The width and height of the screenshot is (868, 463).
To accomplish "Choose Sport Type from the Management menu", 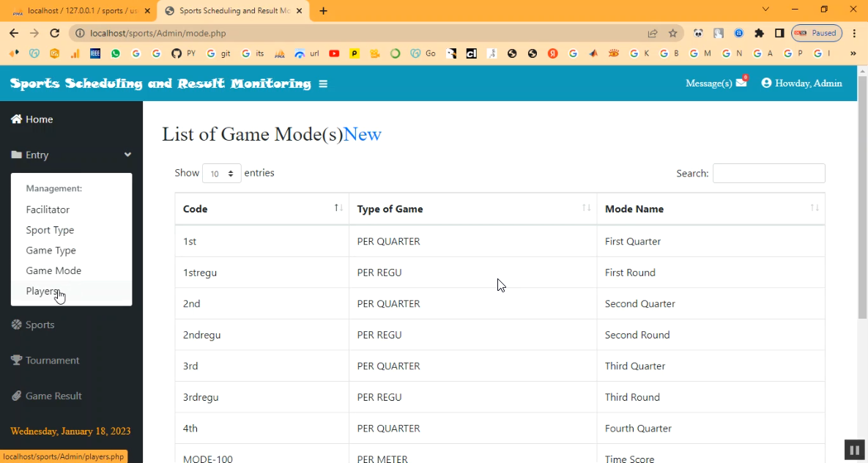I will tap(50, 230).
